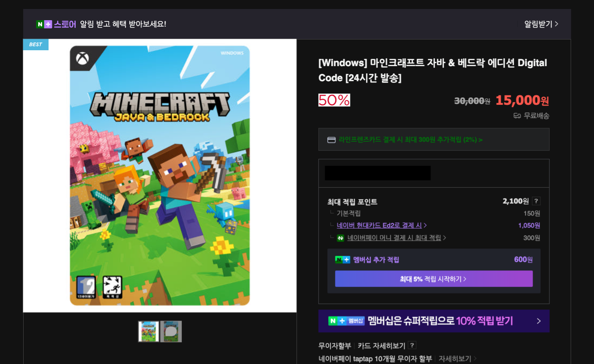Click the Naver Pay N icon

coord(341,238)
